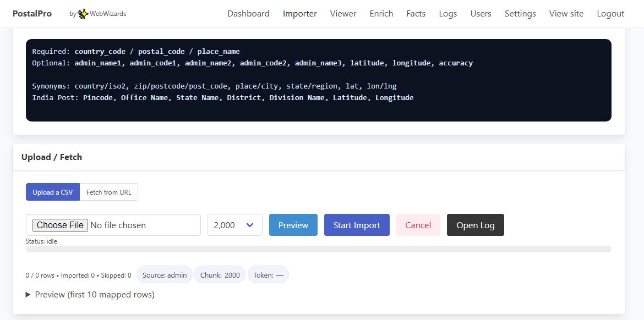Log out using the Logout link
Screen dimensions: 644x320
[610, 14]
